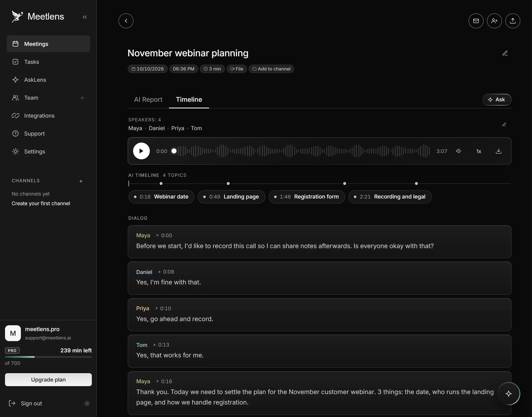Open the Meetings sidebar item

(48, 44)
